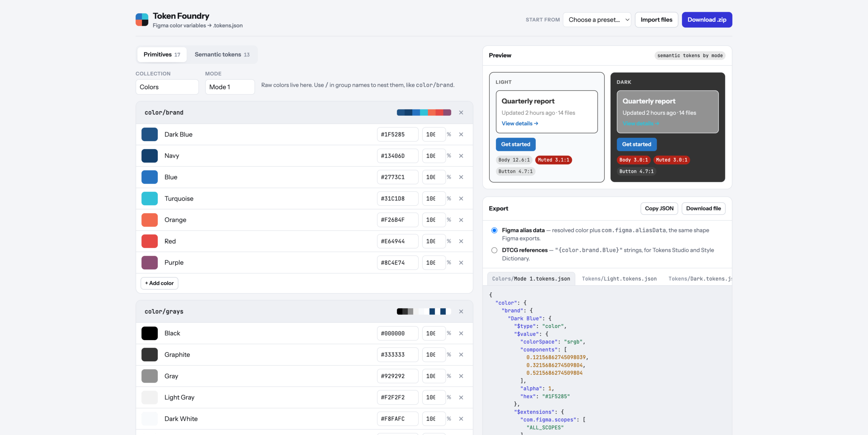868x435 pixels.
Task: Delete the Graphite color row
Action: [461, 355]
